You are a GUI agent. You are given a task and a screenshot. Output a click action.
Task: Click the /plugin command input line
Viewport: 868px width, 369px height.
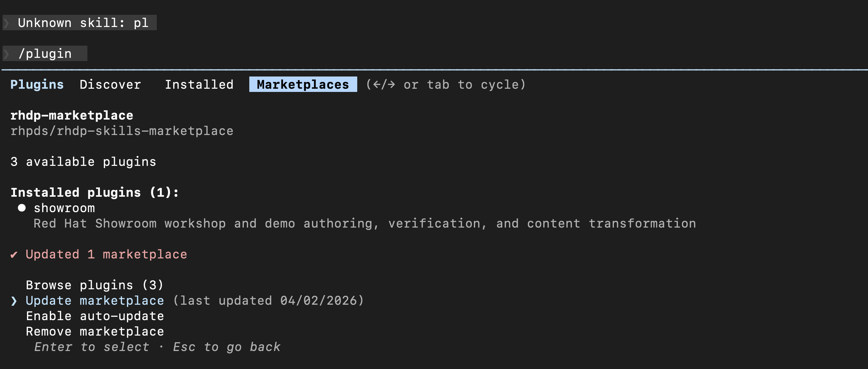(x=45, y=54)
